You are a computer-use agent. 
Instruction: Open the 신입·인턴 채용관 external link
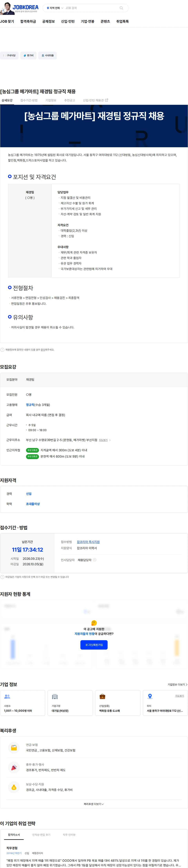tap(96, 100)
